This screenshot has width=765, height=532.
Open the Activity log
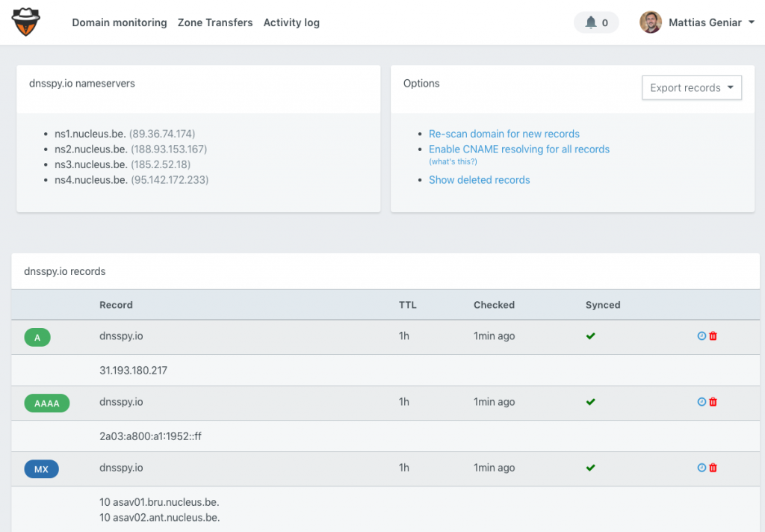(x=291, y=22)
